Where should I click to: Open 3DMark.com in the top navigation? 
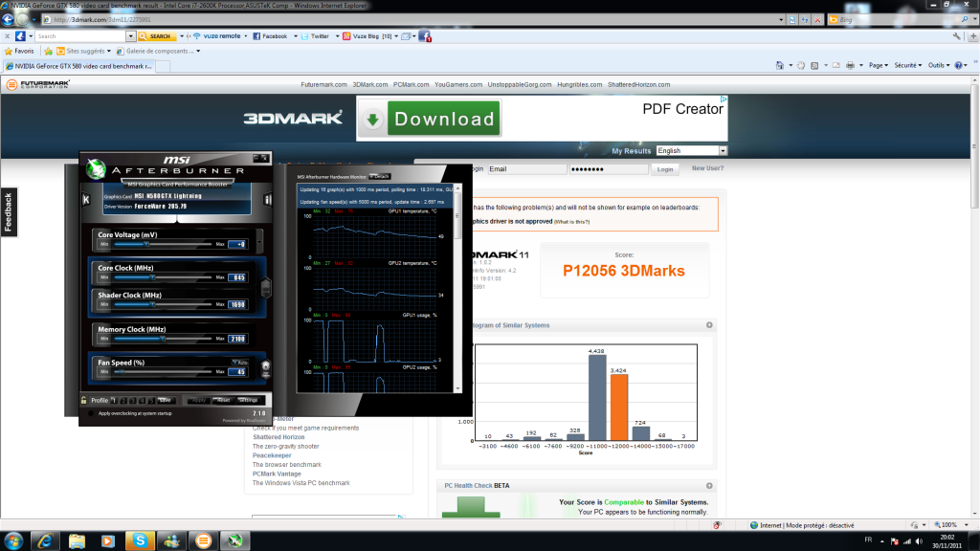point(370,84)
